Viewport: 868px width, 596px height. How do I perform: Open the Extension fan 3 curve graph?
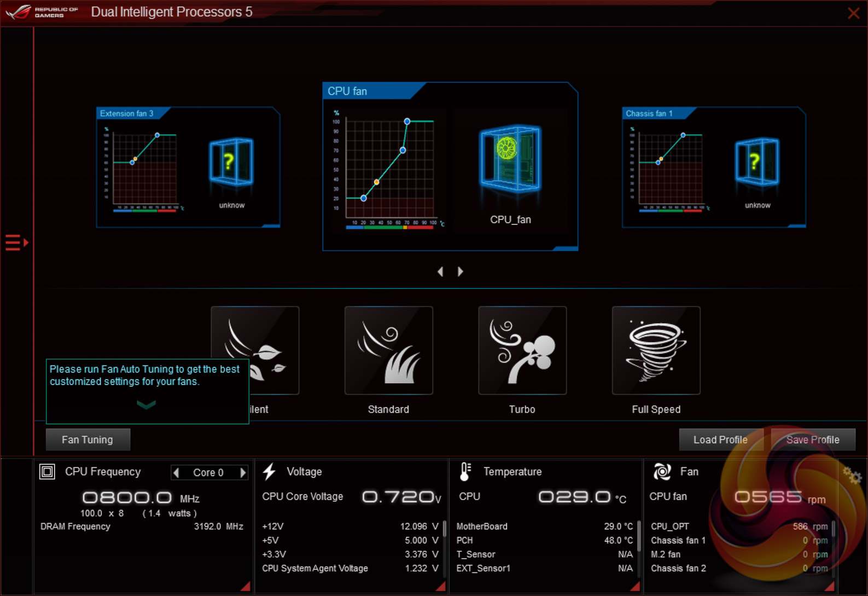(x=144, y=170)
